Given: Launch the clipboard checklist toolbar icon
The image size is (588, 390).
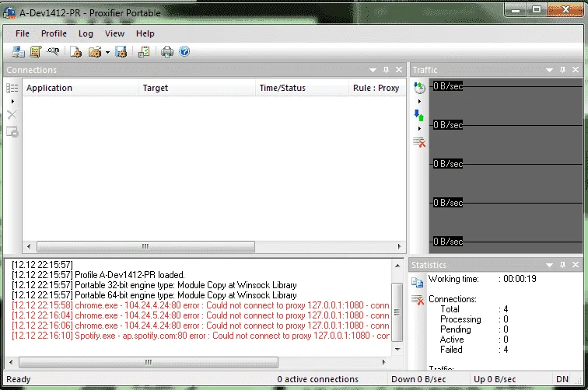Looking at the screenshot, I should click(x=144, y=52).
